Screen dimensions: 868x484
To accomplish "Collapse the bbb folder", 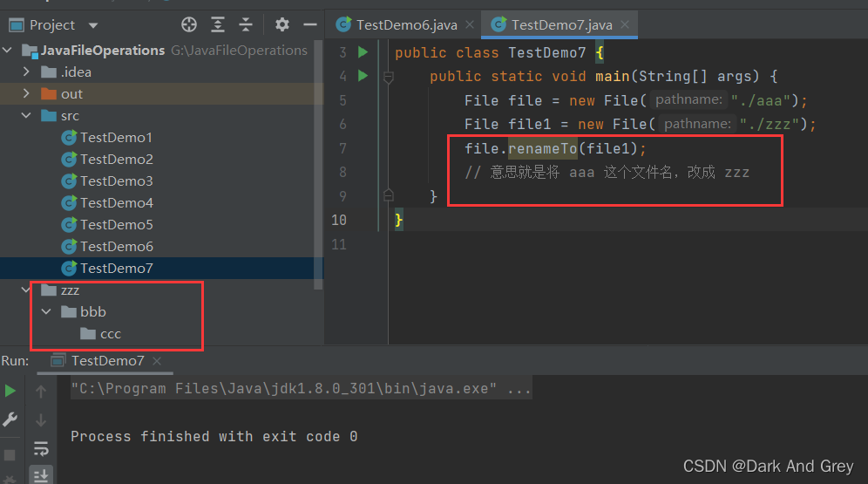I will click(46, 312).
